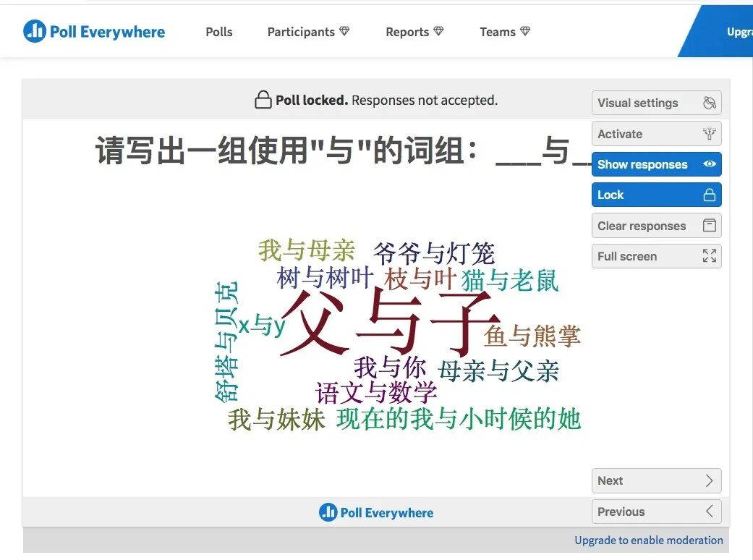Image resolution: width=753 pixels, height=560 pixels.
Task: Click the word cloud entry 父与子
Action: [390, 322]
